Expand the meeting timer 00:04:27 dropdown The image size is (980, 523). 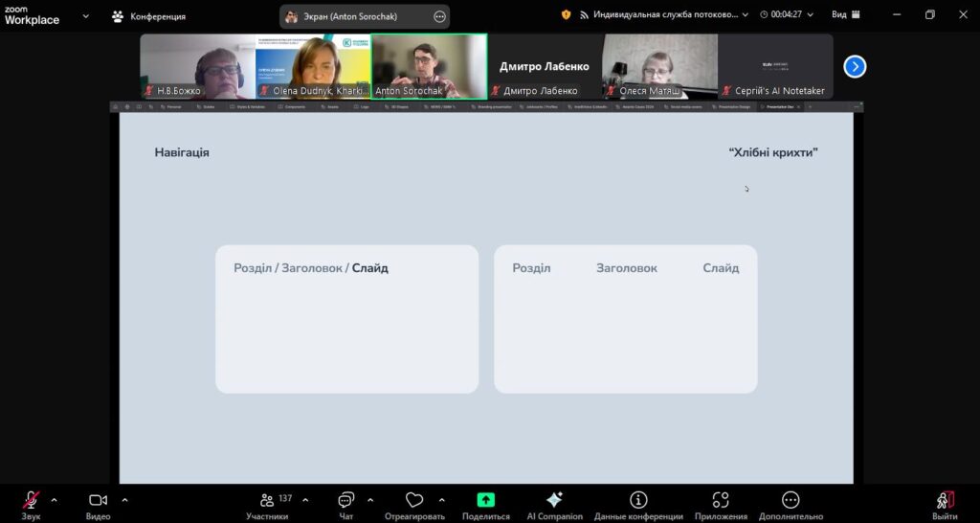pyautogui.click(x=811, y=14)
